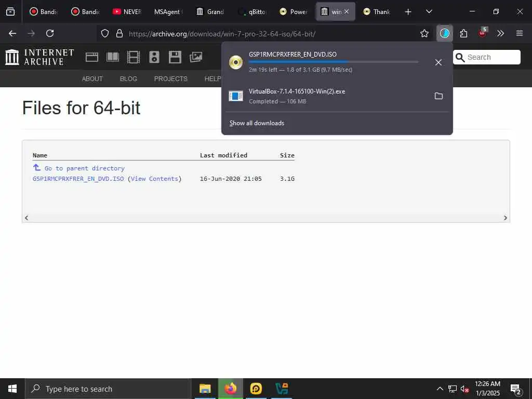Expand the list all tabs dropdown

[429, 11]
